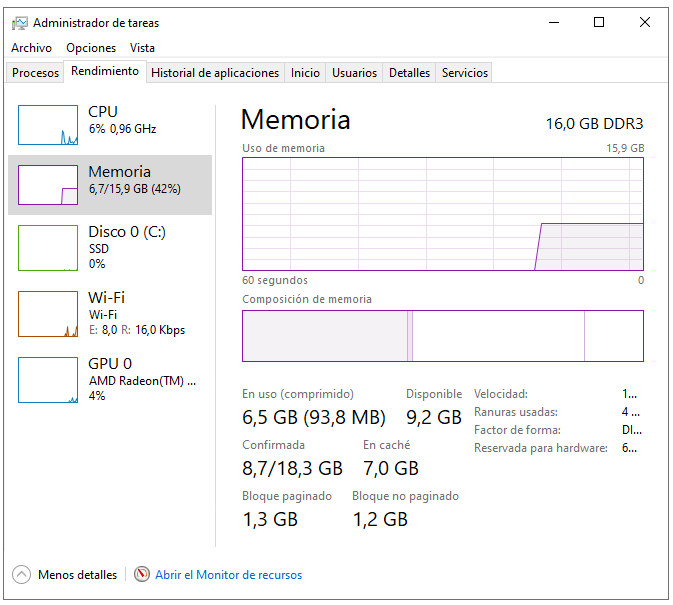This screenshot has width=673, height=605.
Task: Minimize the Administrador de tareas window
Action: click(x=554, y=22)
